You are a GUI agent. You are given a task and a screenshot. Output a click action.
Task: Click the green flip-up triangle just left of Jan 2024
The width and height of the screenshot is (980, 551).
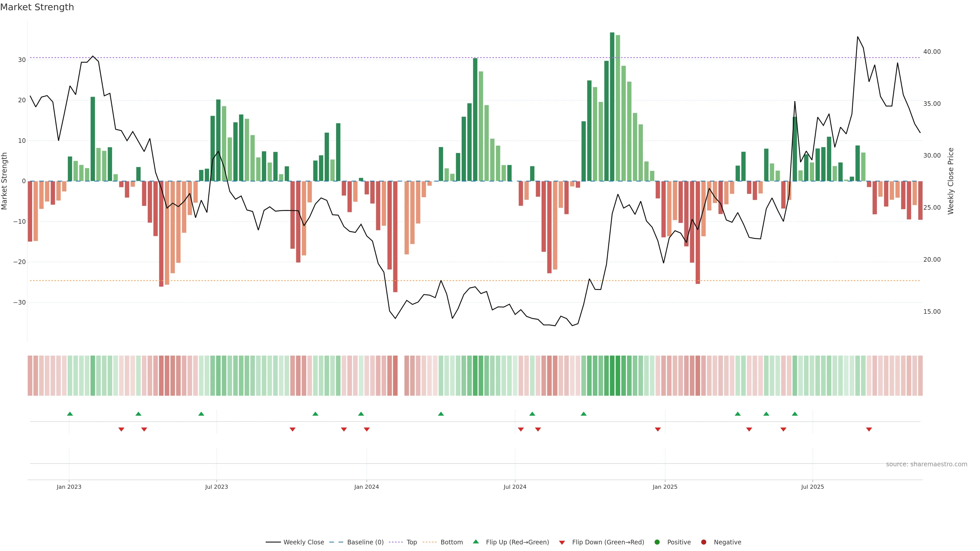pos(361,414)
